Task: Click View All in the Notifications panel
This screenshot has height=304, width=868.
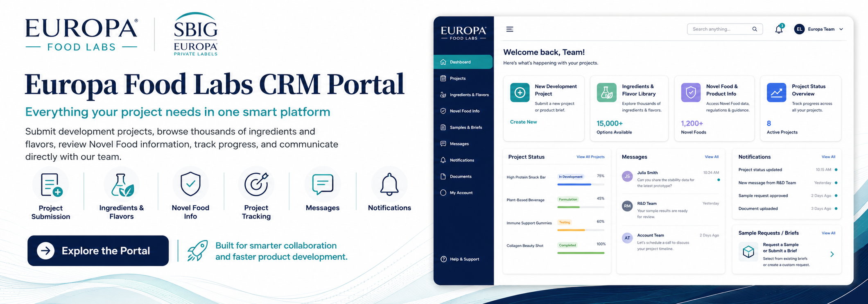Action: pos(828,157)
